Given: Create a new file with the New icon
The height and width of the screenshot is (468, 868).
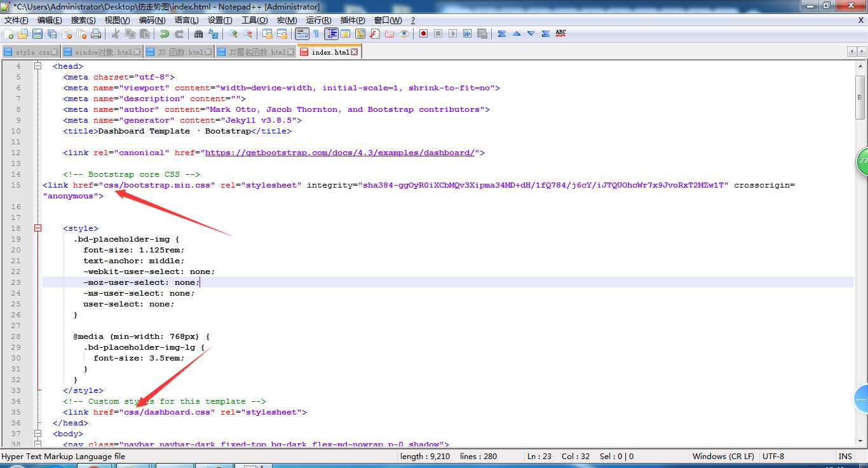Looking at the screenshot, I should coord(8,34).
